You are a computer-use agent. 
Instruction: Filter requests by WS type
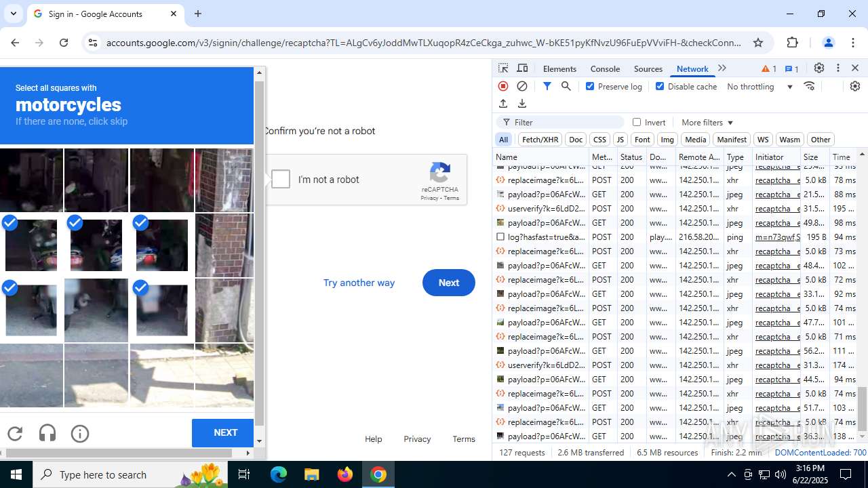tap(763, 140)
